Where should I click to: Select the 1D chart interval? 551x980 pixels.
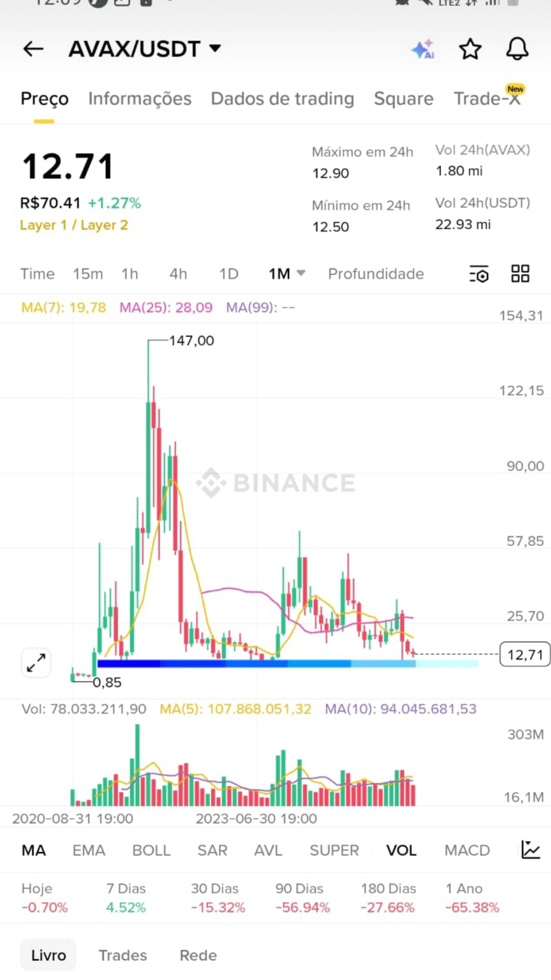[x=229, y=274]
